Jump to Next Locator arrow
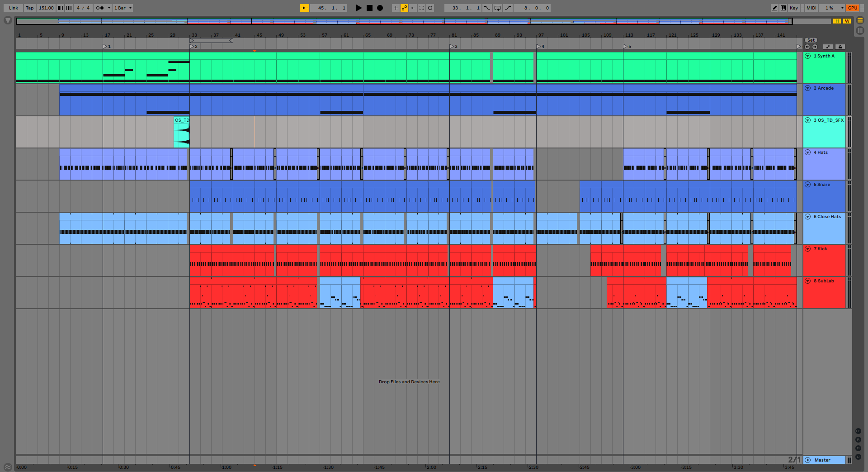868x472 pixels. (x=815, y=47)
